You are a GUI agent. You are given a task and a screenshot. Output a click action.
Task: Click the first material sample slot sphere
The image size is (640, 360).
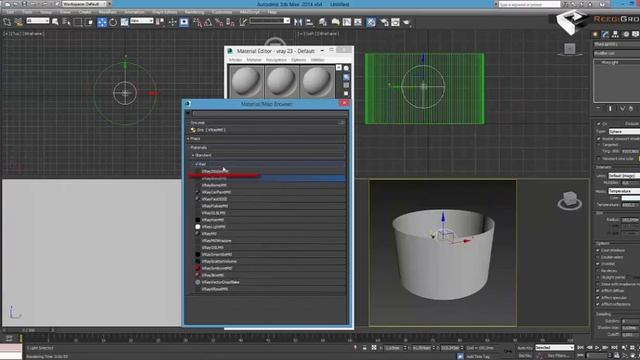click(x=246, y=81)
